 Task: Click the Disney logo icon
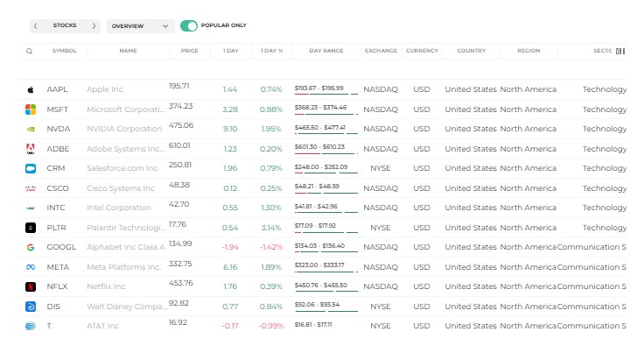[31, 307]
